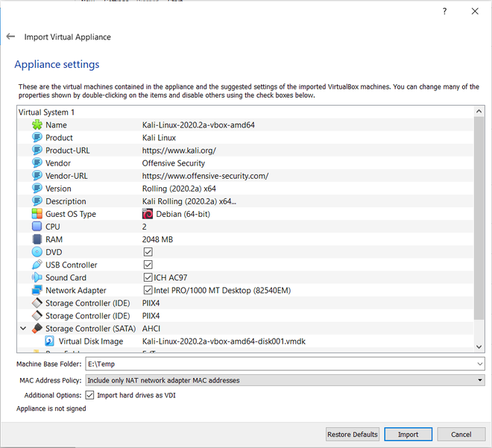Go back using the arrow beside the title

click(x=10, y=37)
